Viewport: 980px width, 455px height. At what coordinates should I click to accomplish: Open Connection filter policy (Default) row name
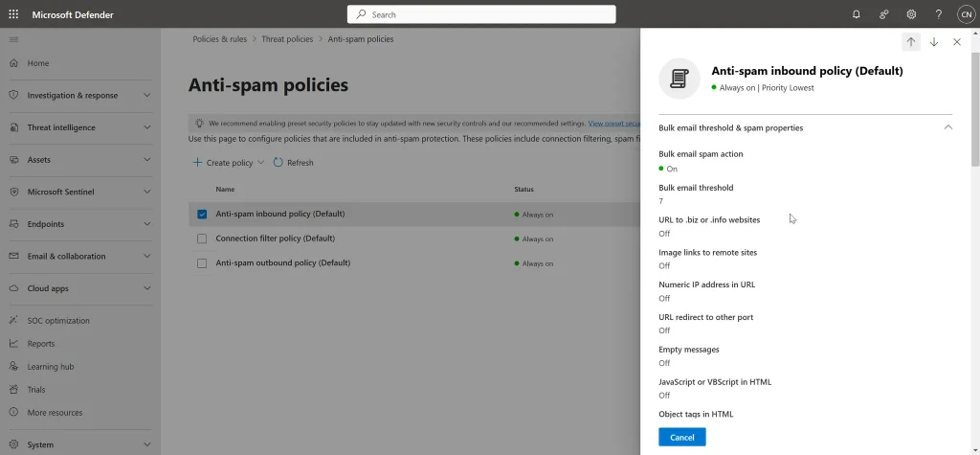[275, 239]
